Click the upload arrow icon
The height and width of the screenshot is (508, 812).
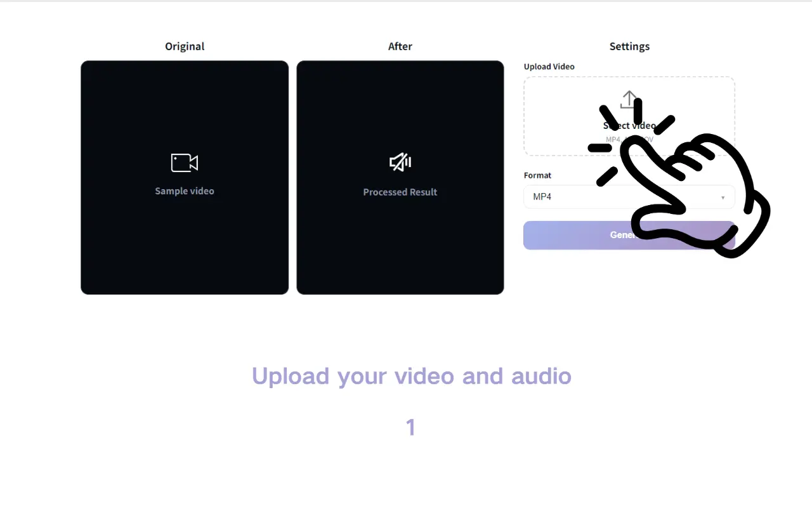[629, 99]
